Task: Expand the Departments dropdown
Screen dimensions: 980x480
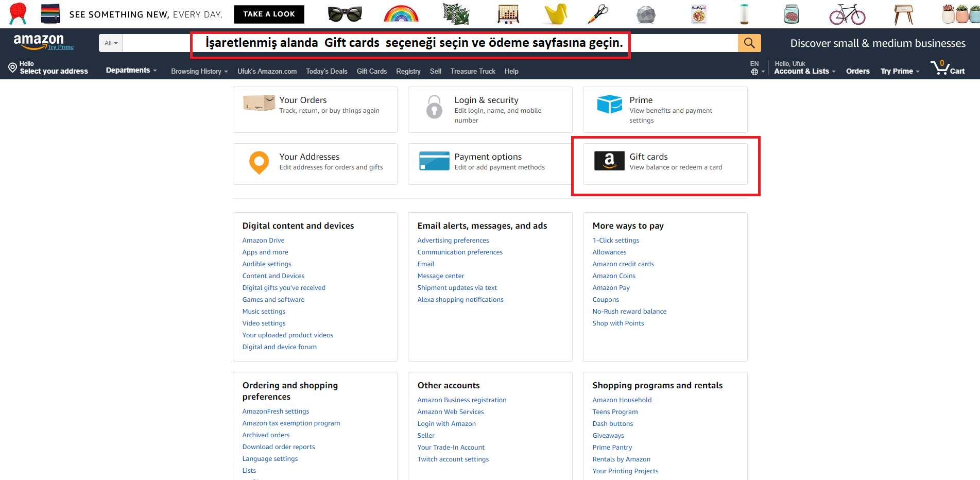Action: tap(131, 71)
